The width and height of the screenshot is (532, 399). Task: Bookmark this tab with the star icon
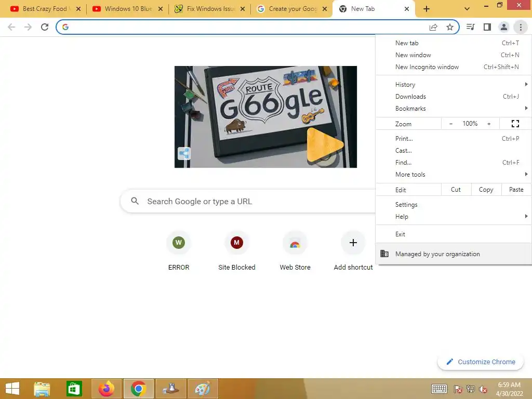click(450, 27)
